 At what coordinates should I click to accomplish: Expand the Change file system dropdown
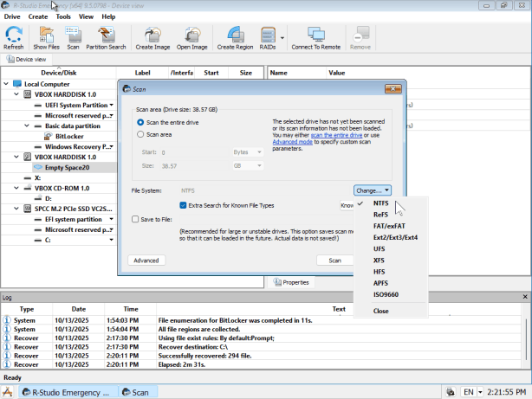[x=373, y=190]
